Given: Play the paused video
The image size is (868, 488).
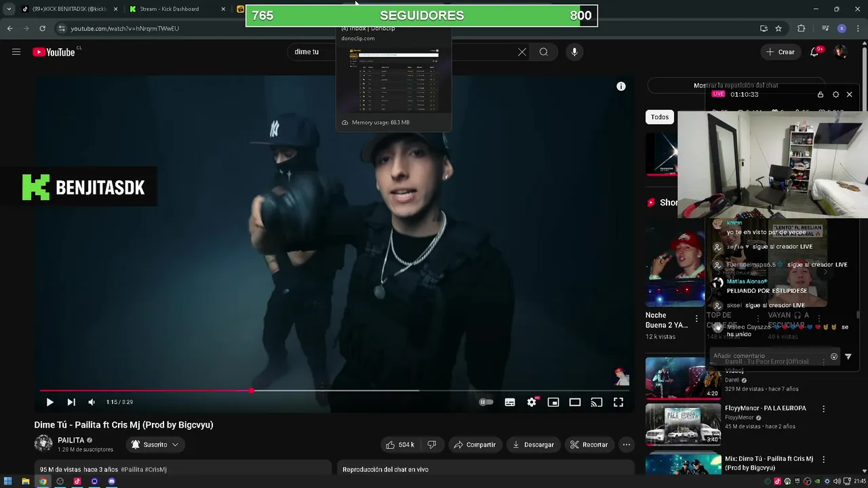Looking at the screenshot, I should [50, 402].
